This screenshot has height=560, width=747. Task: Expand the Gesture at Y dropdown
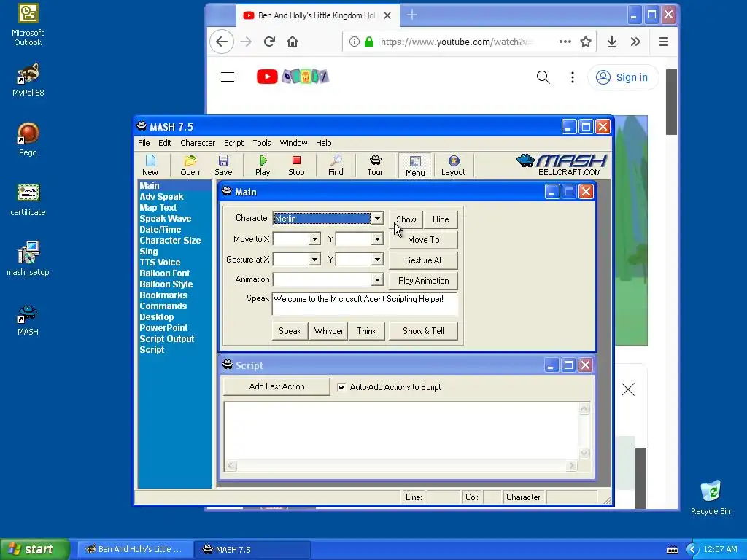pos(377,260)
